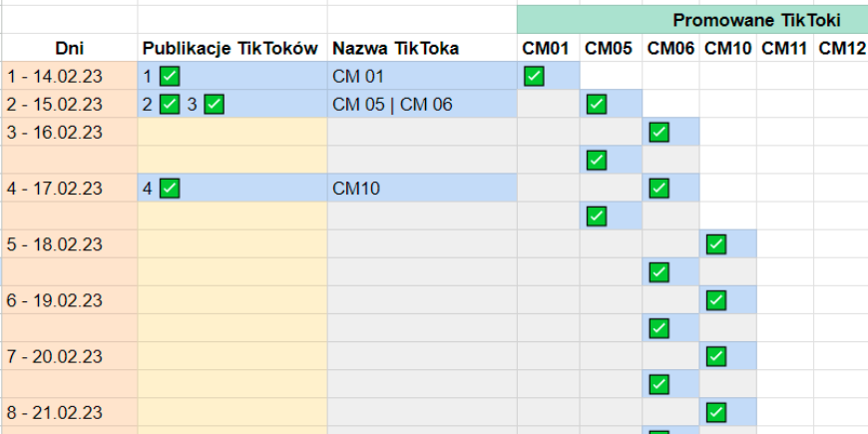The width and height of the screenshot is (868, 434).
Task: Click the 'Dni' column header cell
Action: coord(69,48)
